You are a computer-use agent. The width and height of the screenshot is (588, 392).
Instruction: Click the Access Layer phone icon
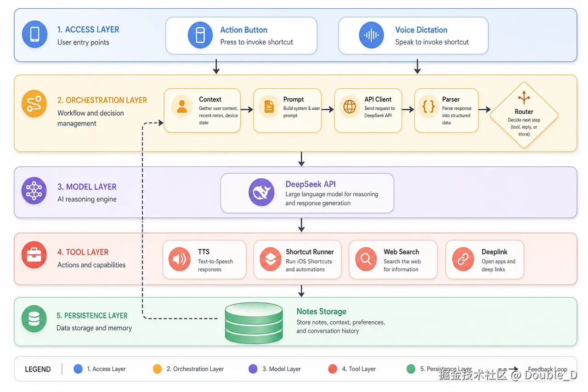[x=34, y=35]
